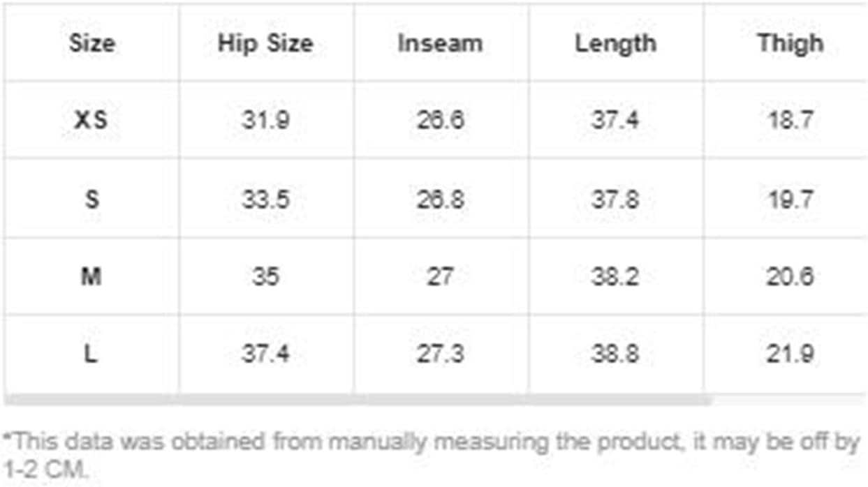Image resolution: width=868 pixels, height=487 pixels.
Task: Select the 37.8 length cell
Action: point(615,200)
